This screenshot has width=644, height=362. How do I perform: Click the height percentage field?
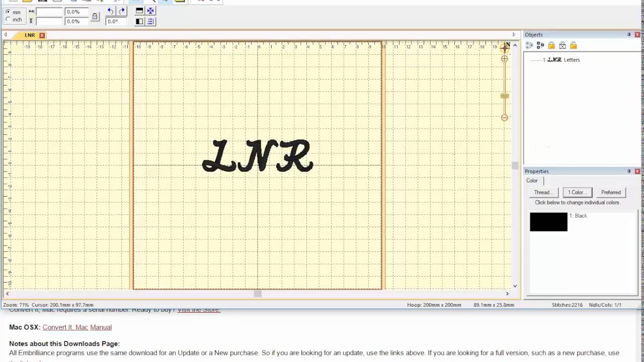click(x=76, y=21)
